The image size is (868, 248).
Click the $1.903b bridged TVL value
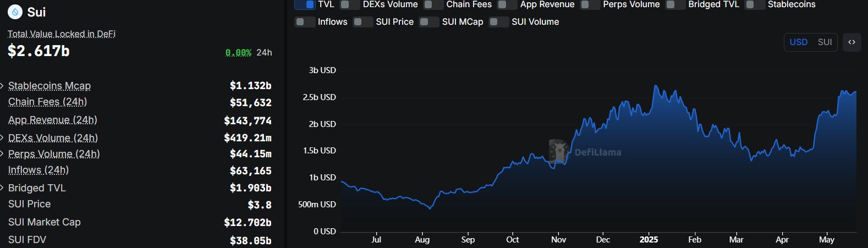tap(250, 188)
